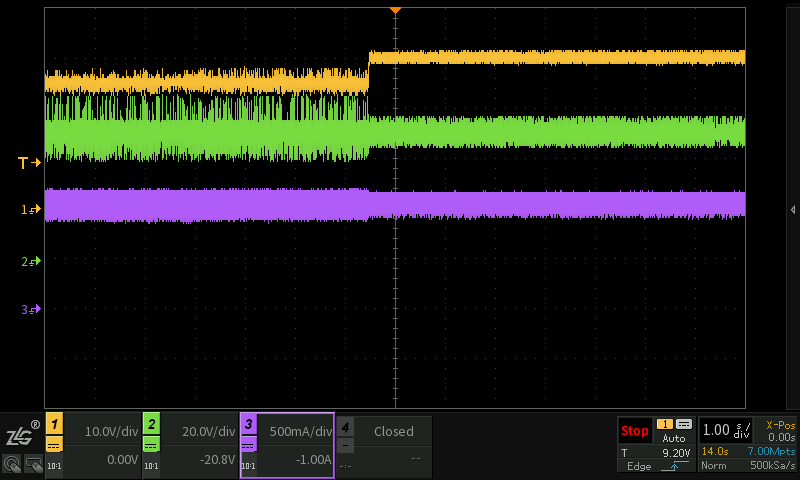Click channel 4 coupling dash icon
800x480 pixels.
(x=345, y=446)
